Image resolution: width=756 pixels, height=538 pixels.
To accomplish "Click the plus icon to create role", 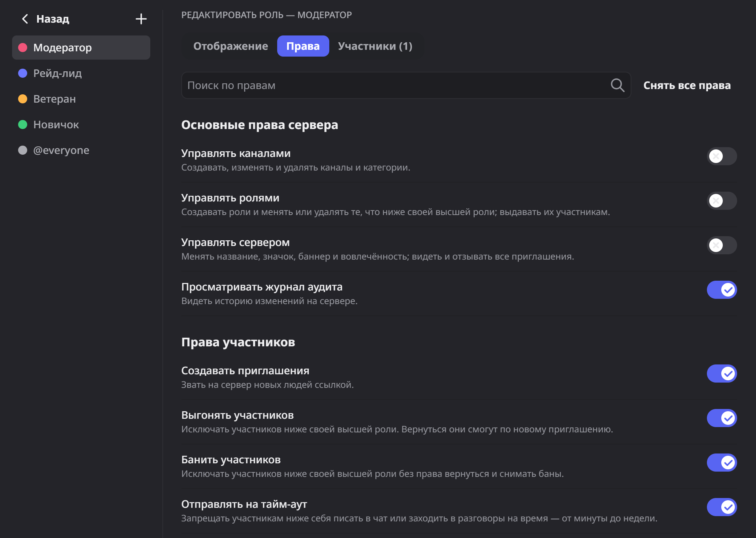I will [x=141, y=19].
